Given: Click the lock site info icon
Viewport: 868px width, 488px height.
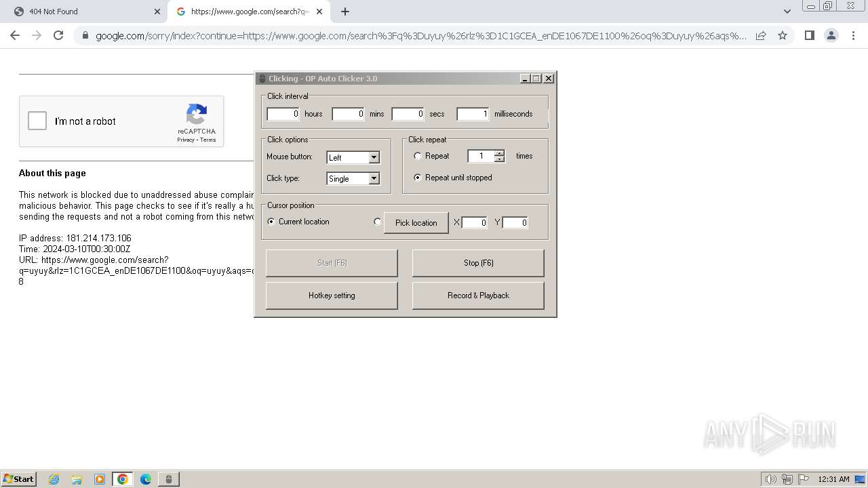Looking at the screenshot, I should pos(85,35).
